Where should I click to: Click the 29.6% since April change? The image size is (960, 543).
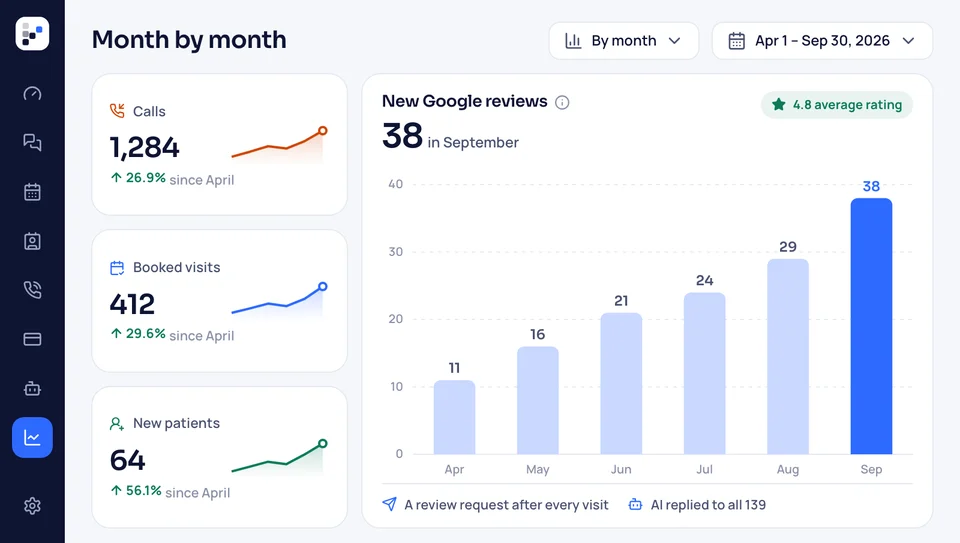click(x=172, y=334)
